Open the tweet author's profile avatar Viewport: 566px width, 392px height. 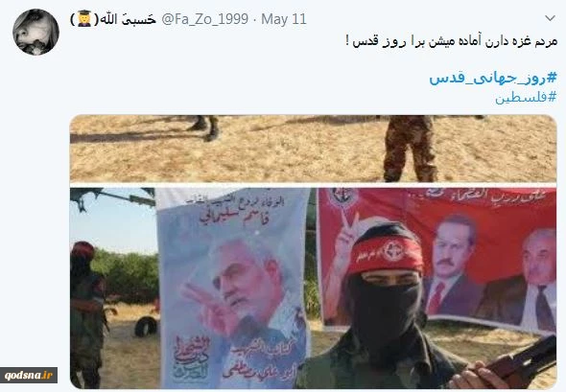35,32
